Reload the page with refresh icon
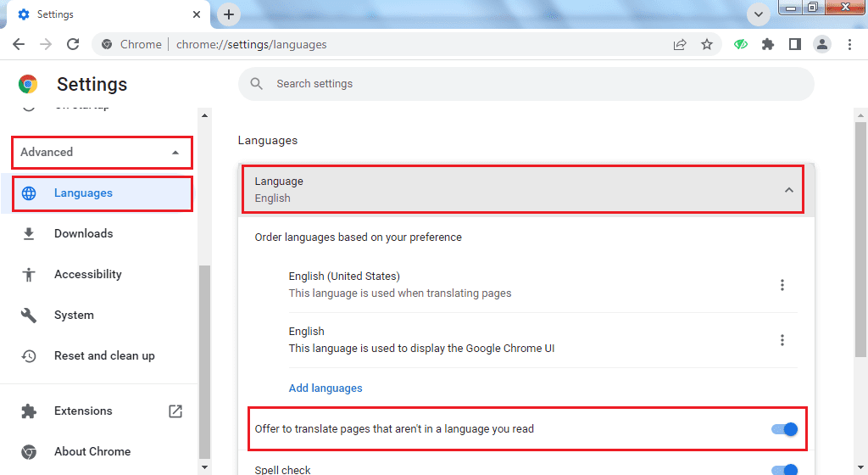Viewport: 868px width, 475px height. tap(73, 44)
